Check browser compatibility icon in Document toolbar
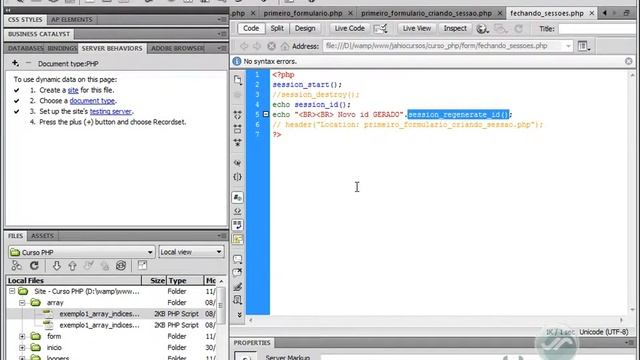Screen dimensions: 640x360 point(380,29)
